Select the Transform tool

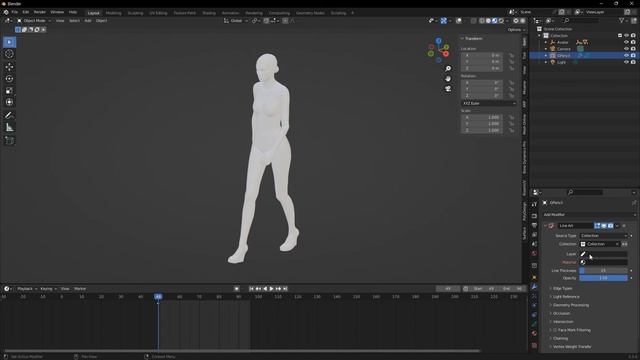point(9,102)
